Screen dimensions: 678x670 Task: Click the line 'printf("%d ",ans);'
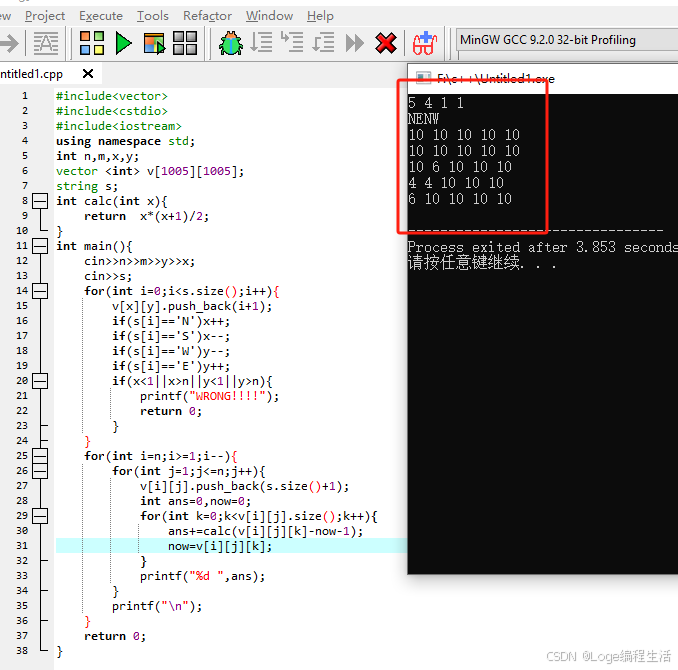tap(202, 576)
